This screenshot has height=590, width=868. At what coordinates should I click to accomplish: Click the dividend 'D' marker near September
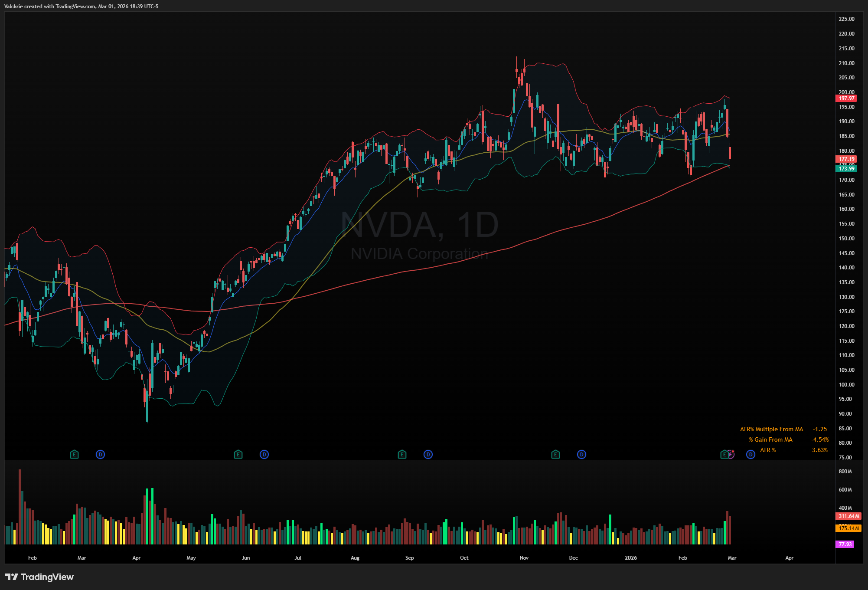428,454
